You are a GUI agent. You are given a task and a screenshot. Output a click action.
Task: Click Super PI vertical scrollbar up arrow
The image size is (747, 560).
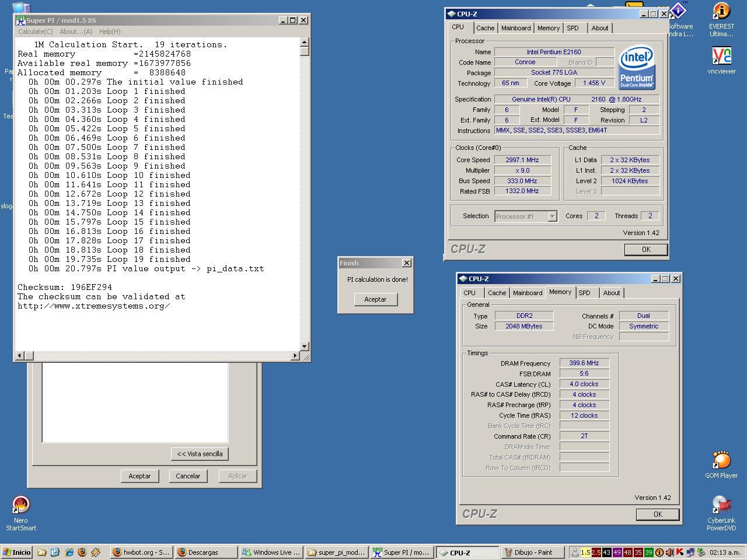pos(304,42)
